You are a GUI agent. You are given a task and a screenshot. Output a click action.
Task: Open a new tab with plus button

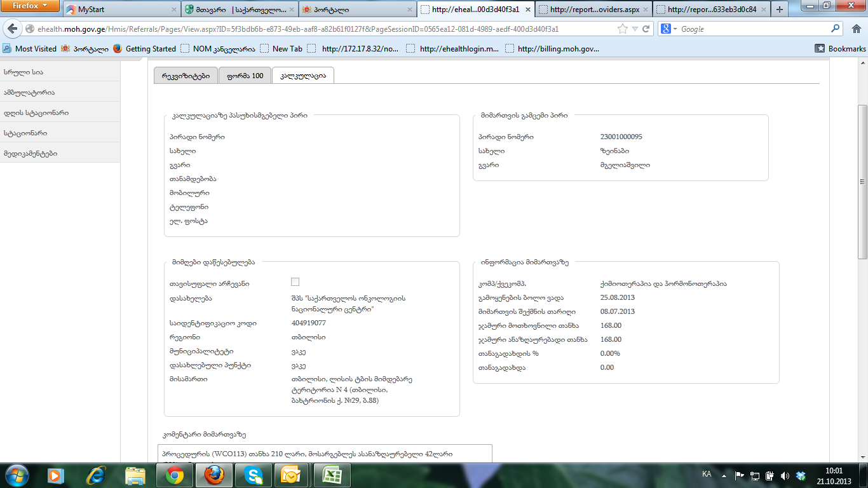click(780, 10)
